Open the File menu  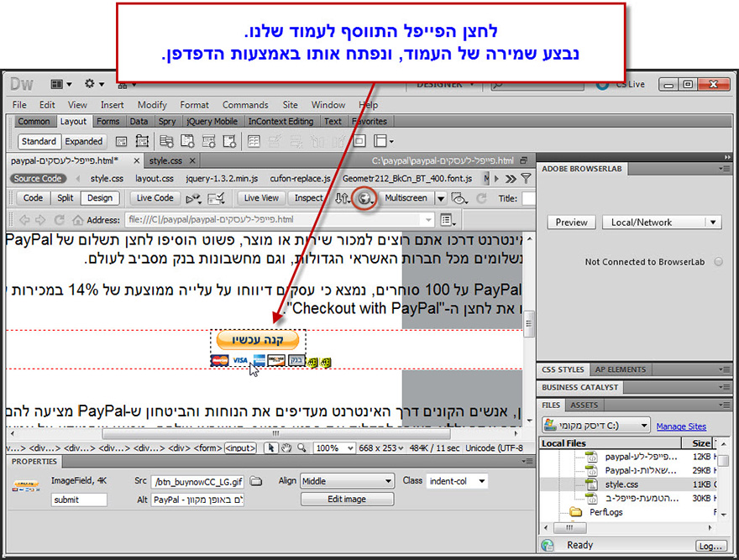coord(19,105)
